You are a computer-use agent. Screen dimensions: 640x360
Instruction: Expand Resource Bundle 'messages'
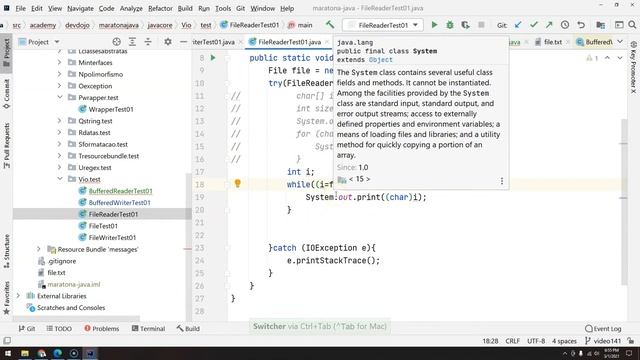pos(39,249)
